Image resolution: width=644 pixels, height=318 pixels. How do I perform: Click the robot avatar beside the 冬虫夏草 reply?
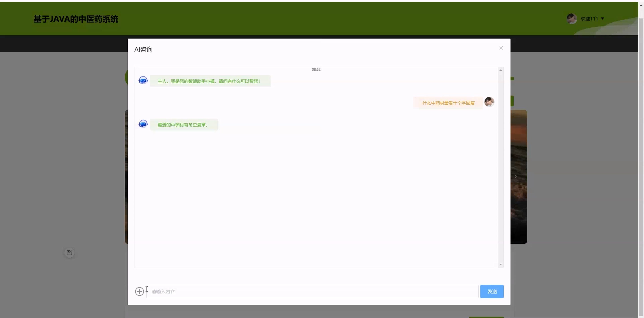143,124
